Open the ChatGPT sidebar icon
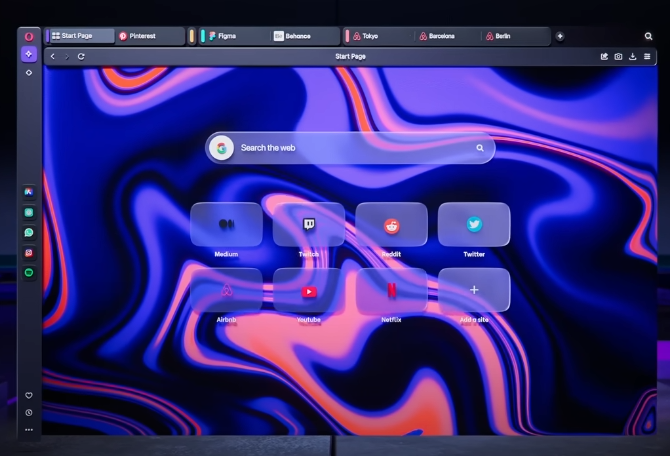670x456 pixels. (29, 212)
